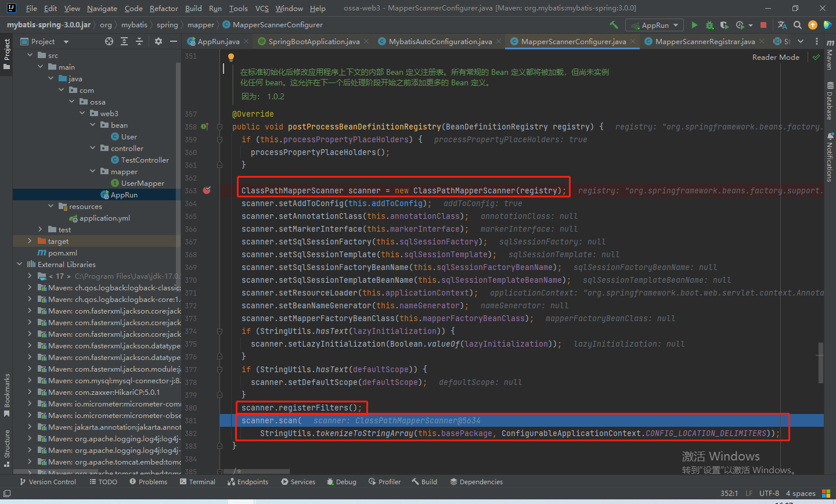The image size is (836, 504).
Task: Click the intention lightbulb icon
Action: 230,57
